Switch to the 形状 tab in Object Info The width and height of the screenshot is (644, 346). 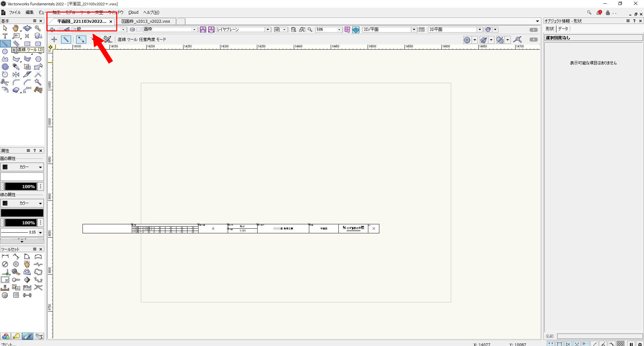pos(550,29)
